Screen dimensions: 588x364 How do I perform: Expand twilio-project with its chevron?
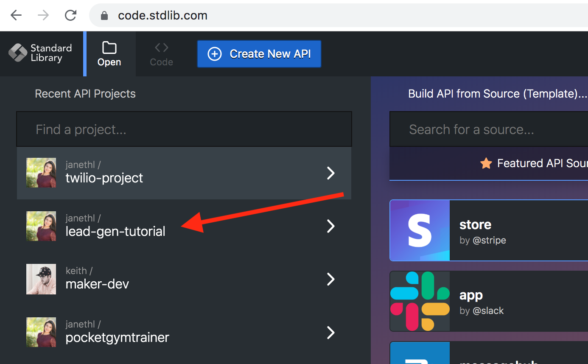(x=331, y=173)
